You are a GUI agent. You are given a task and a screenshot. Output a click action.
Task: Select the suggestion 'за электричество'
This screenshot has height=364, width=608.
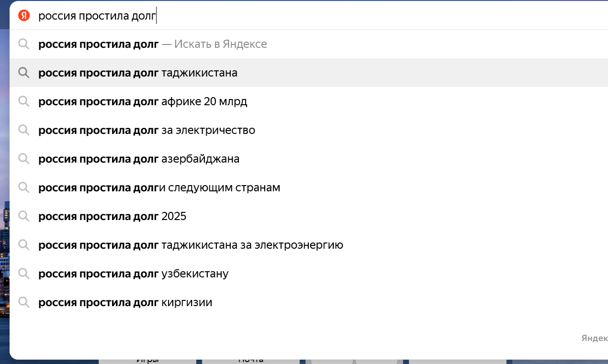pyautogui.click(x=309, y=130)
